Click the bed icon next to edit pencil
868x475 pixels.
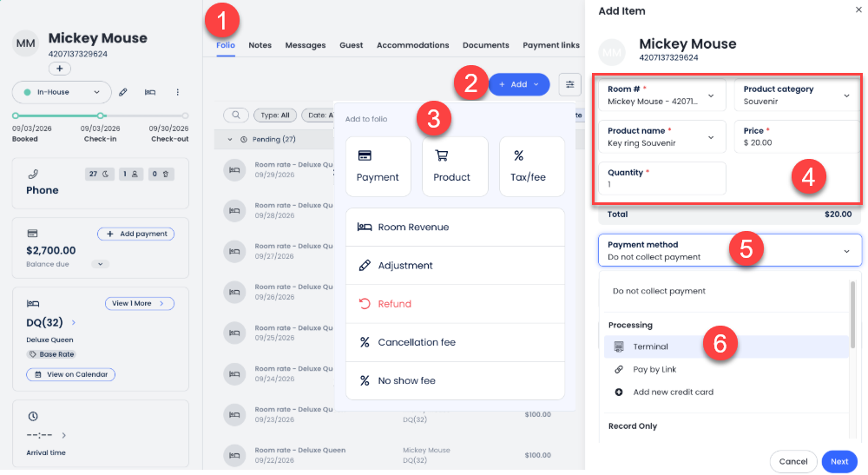pos(150,92)
